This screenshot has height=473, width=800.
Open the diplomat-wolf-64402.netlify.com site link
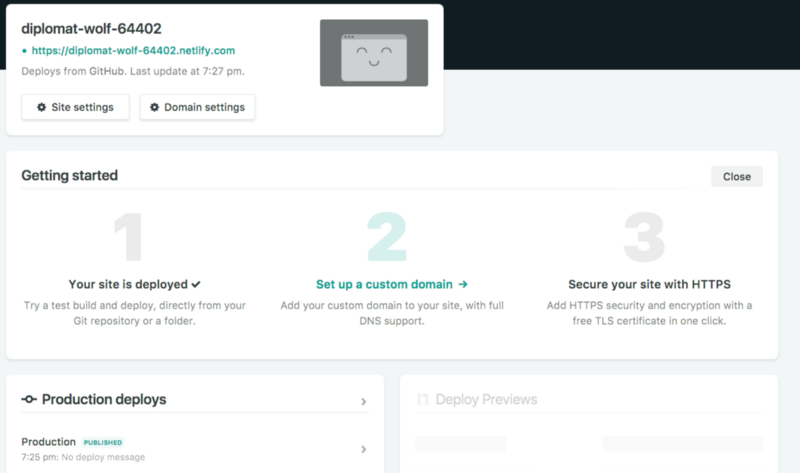pos(133,51)
